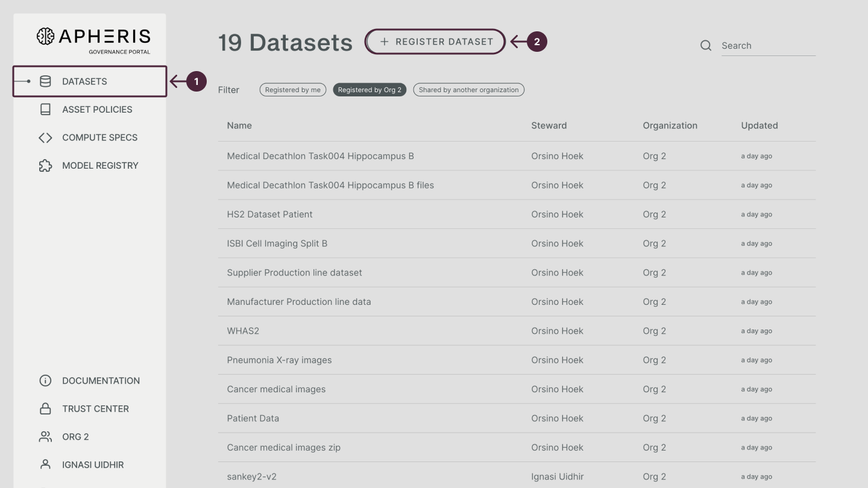Click inside the Search input field
Screen dimensions: 868x488
tap(769, 45)
